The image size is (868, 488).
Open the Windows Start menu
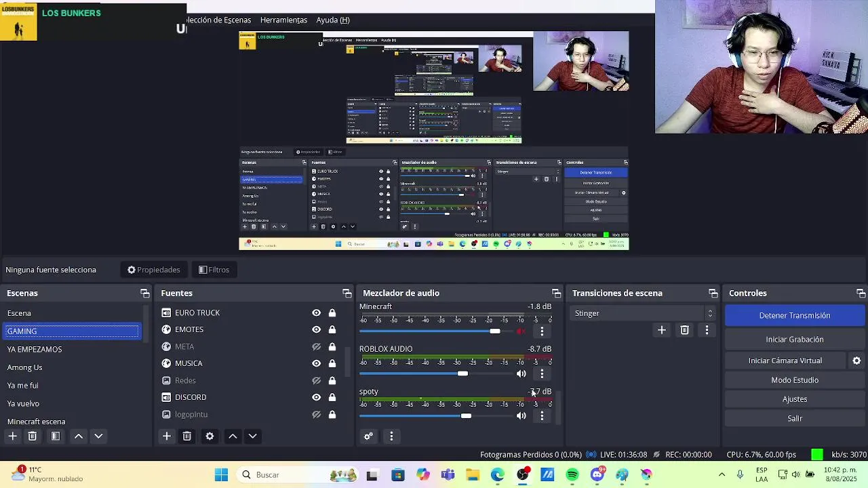pos(222,475)
